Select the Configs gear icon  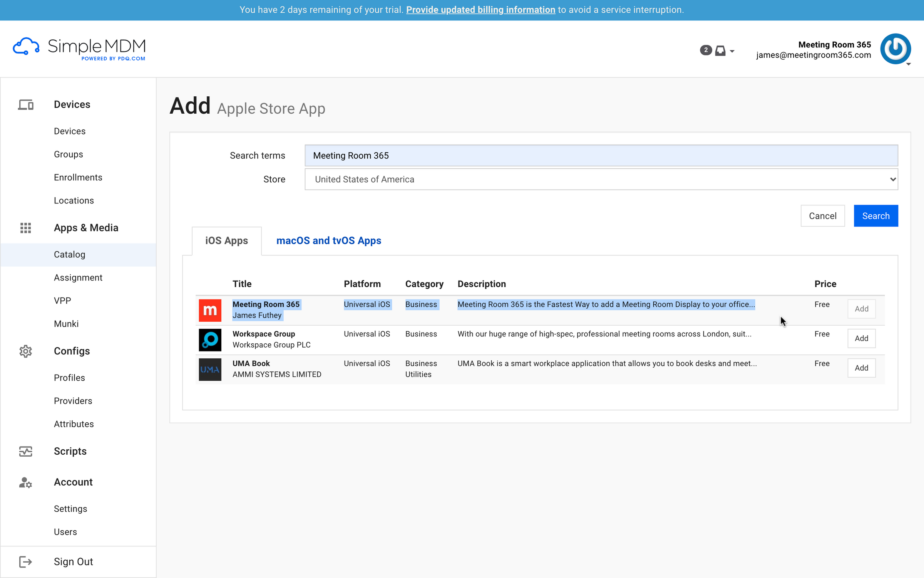point(25,351)
